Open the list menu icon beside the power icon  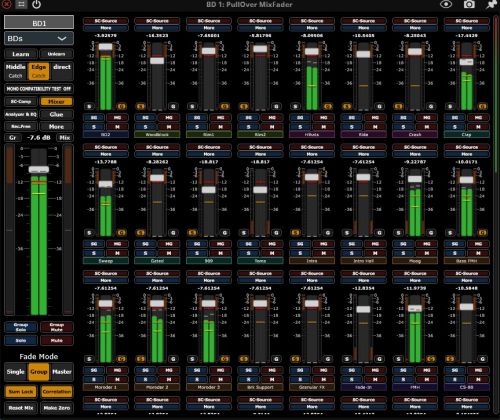(21, 4)
